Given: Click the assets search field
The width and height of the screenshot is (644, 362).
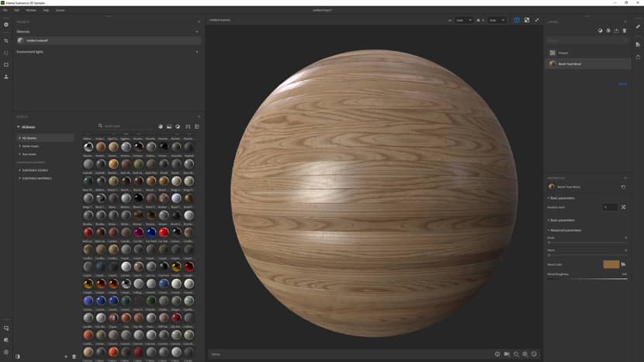Looking at the screenshot, I should pos(129,126).
